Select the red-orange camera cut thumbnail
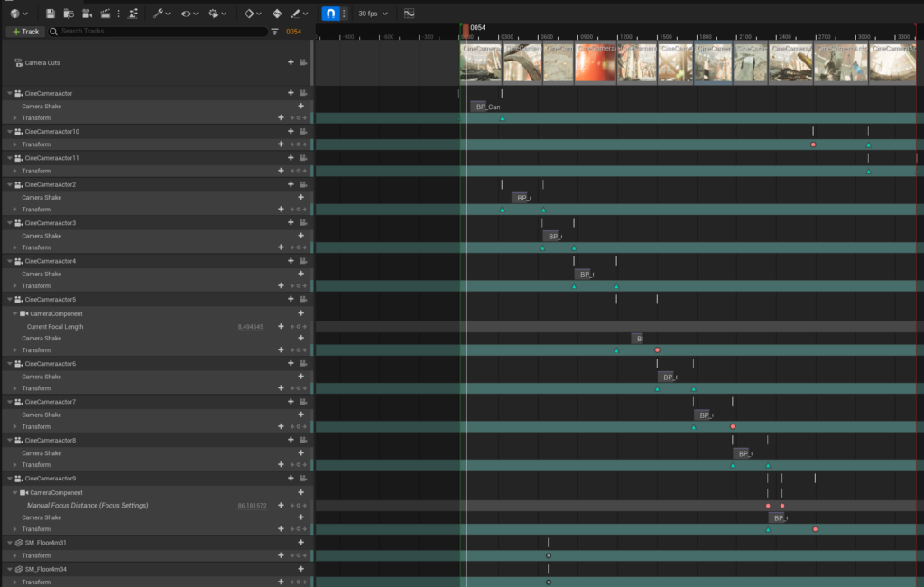 coord(596,62)
